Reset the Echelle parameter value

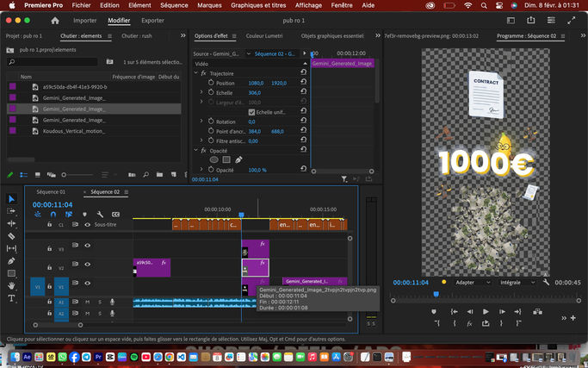pyautogui.click(x=303, y=92)
